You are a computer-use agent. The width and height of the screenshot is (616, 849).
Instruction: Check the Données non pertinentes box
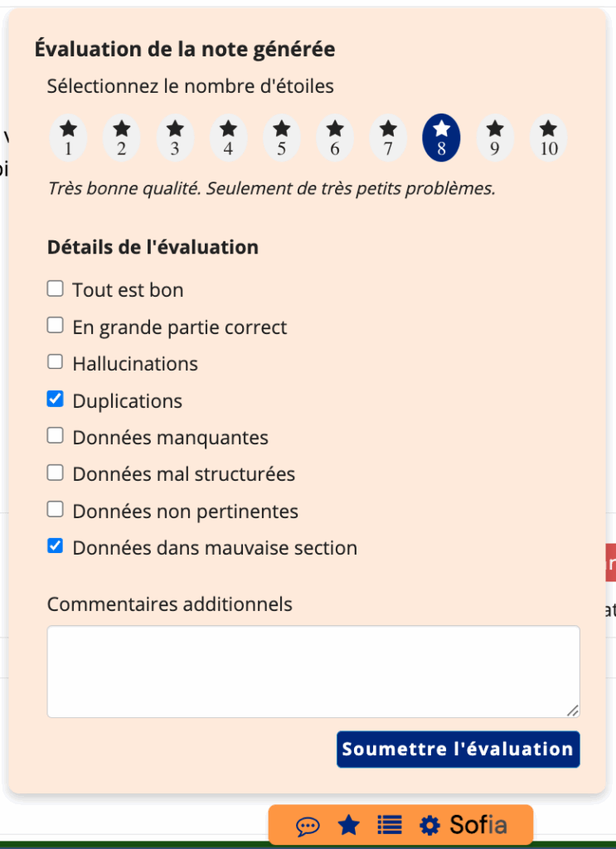coord(56,509)
